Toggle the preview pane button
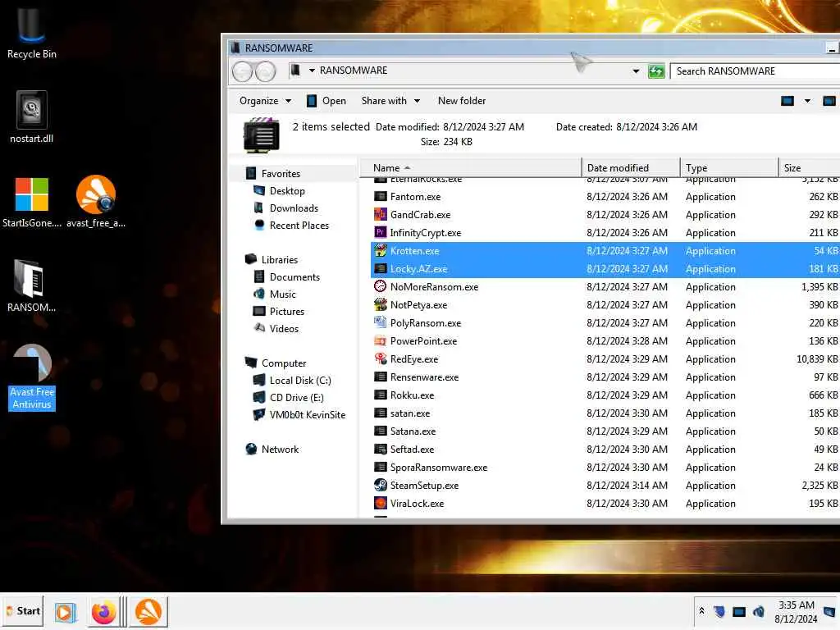The height and width of the screenshot is (630, 840). coord(829,101)
